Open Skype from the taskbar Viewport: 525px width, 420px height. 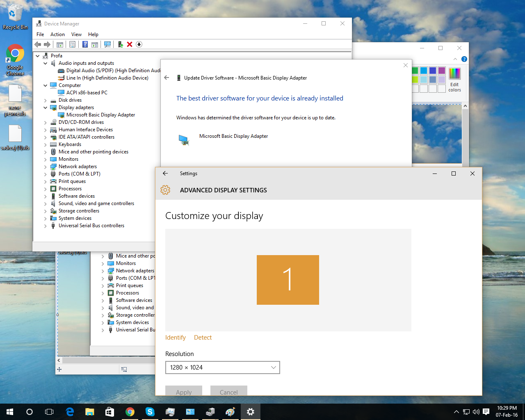[150, 412]
